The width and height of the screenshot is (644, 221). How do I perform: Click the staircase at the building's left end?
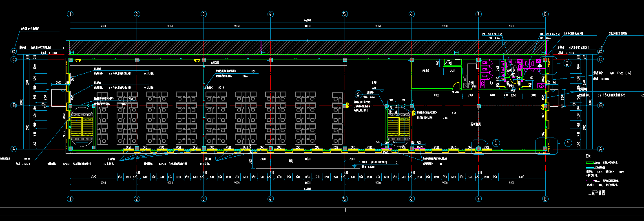tap(82, 127)
